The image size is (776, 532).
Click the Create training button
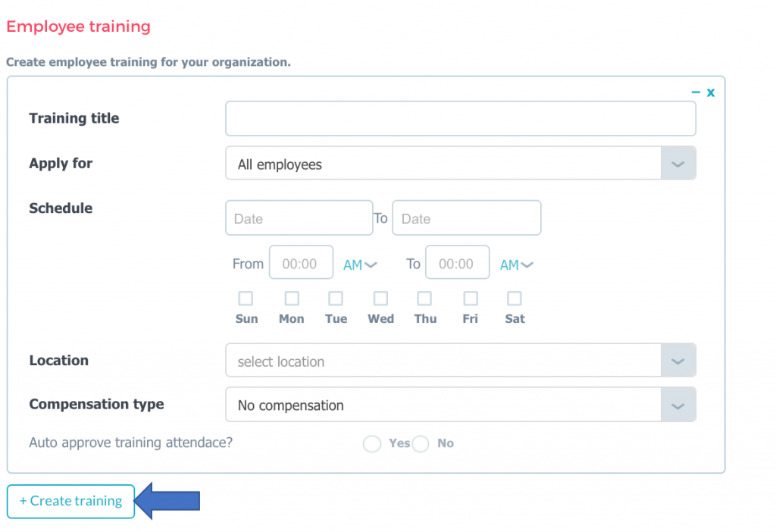[x=70, y=501]
